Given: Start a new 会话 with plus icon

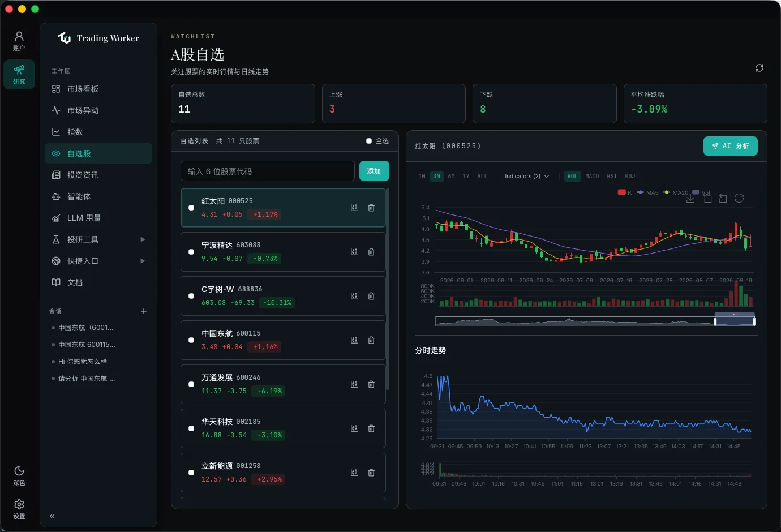Looking at the screenshot, I should (144, 311).
